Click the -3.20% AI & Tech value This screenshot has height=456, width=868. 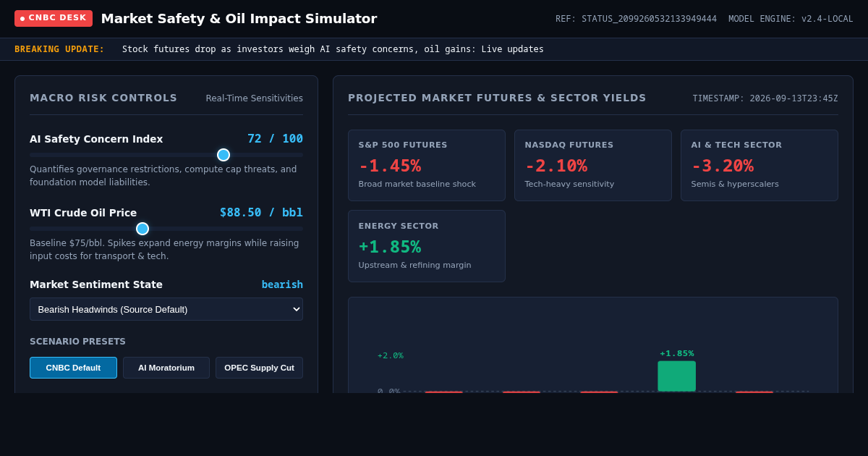tap(723, 166)
